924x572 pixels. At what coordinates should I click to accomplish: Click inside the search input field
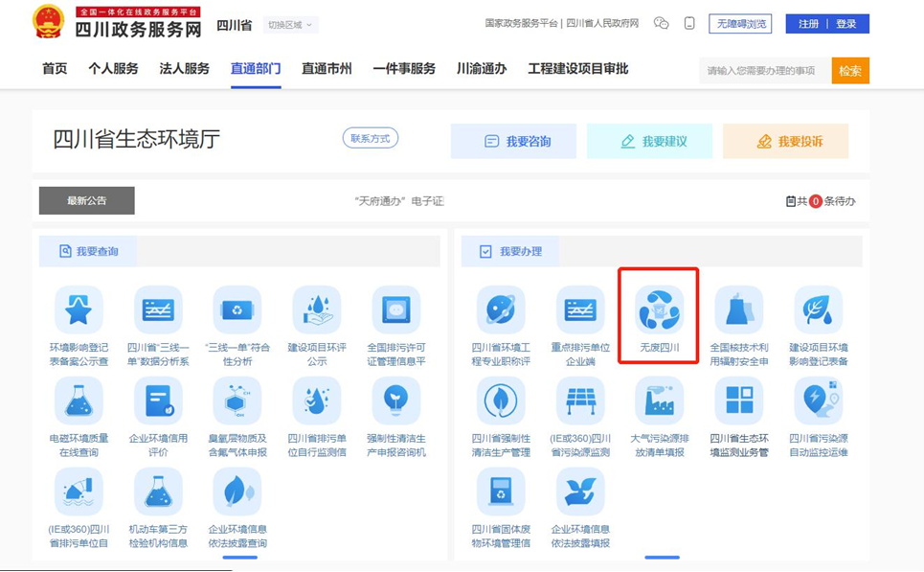pos(760,69)
